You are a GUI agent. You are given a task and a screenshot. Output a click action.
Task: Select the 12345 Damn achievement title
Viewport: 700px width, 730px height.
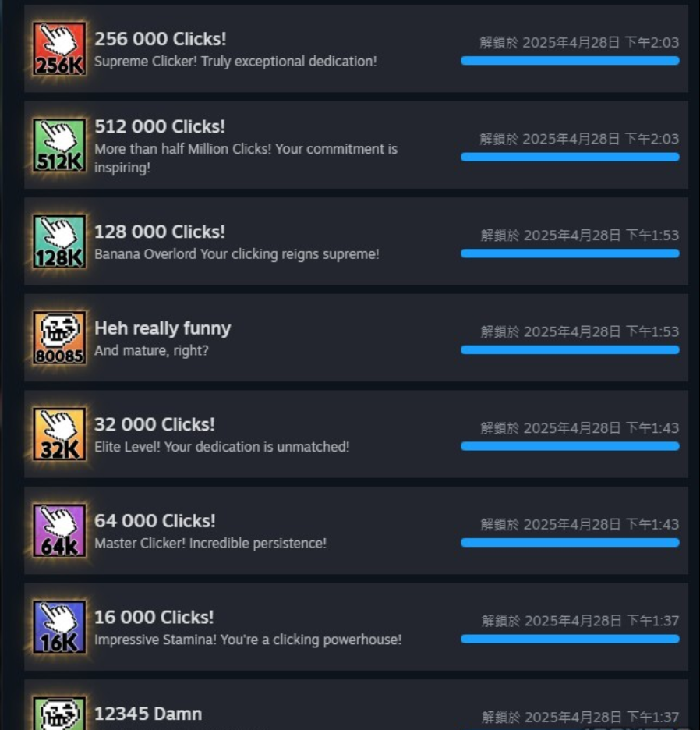click(x=148, y=714)
